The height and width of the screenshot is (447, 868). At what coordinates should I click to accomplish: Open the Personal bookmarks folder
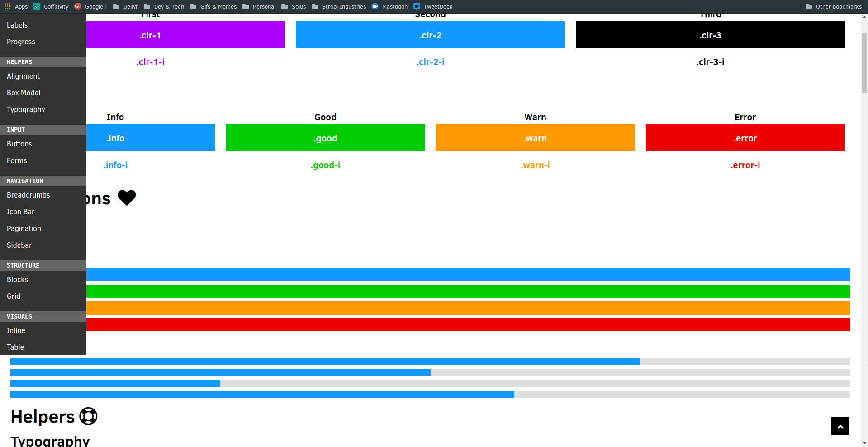click(x=259, y=6)
